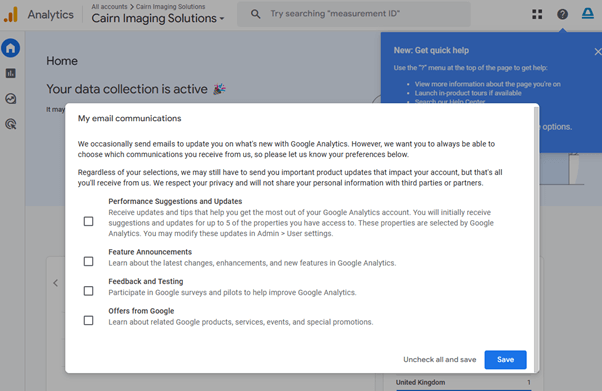Click the Analytics product name
602x391 pixels.
coord(51,15)
